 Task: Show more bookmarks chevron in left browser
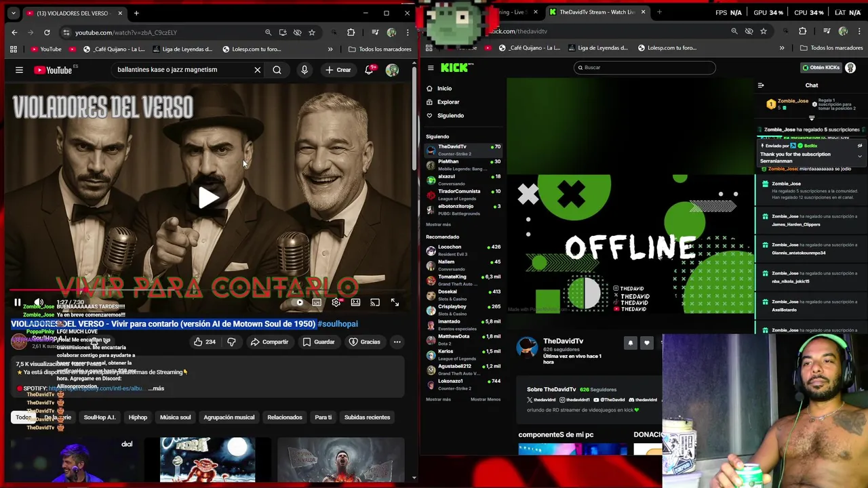point(330,49)
